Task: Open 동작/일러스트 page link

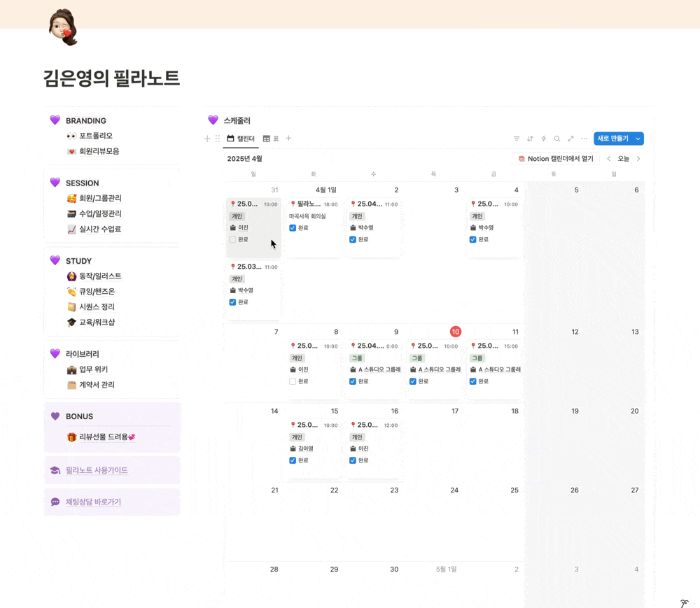Action: pyautogui.click(x=100, y=276)
